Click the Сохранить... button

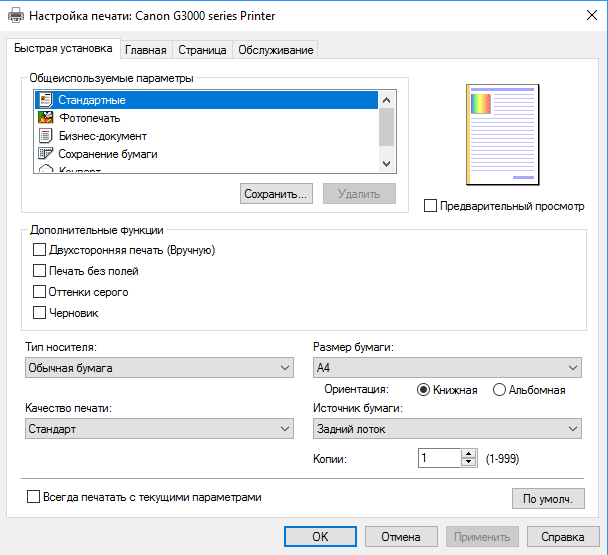click(276, 194)
